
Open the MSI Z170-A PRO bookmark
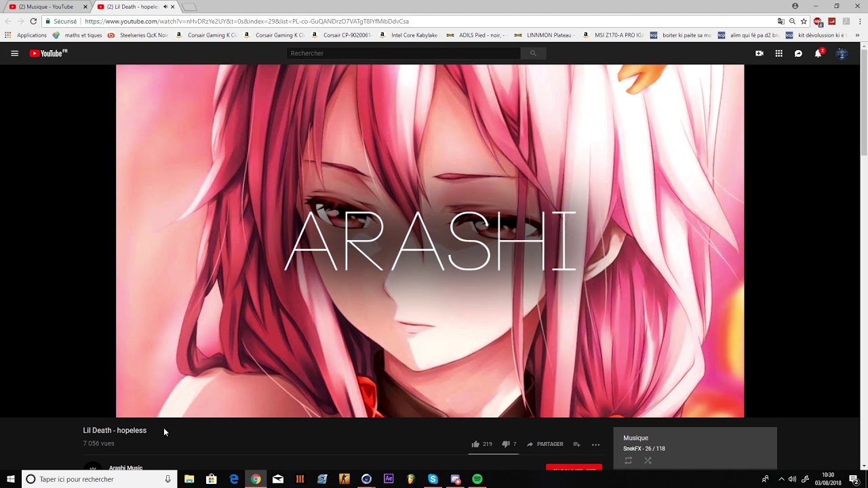613,35
